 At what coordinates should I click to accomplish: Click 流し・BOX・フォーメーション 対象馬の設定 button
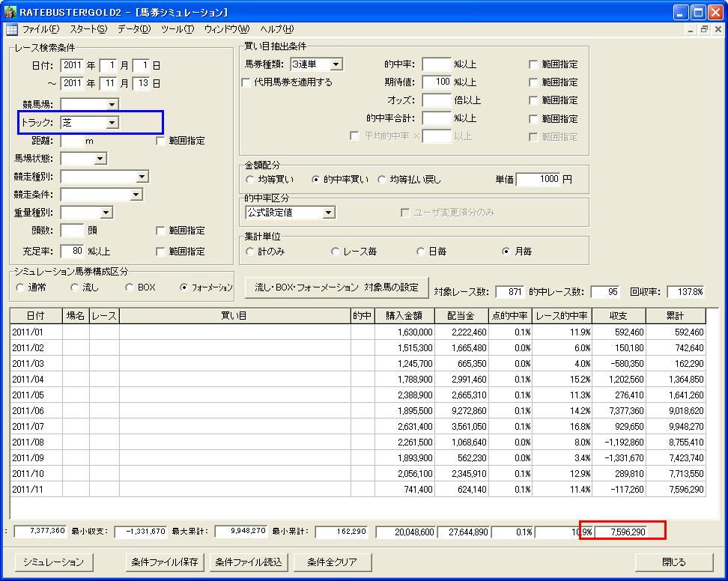tap(336, 288)
